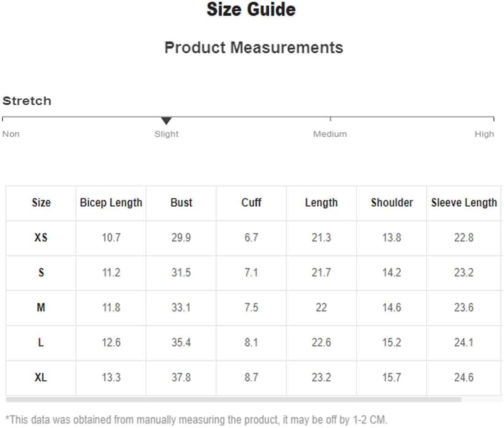Image resolution: width=504 pixels, height=428 pixels.
Task: Select the Shoulder column header
Action: (x=392, y=203)
